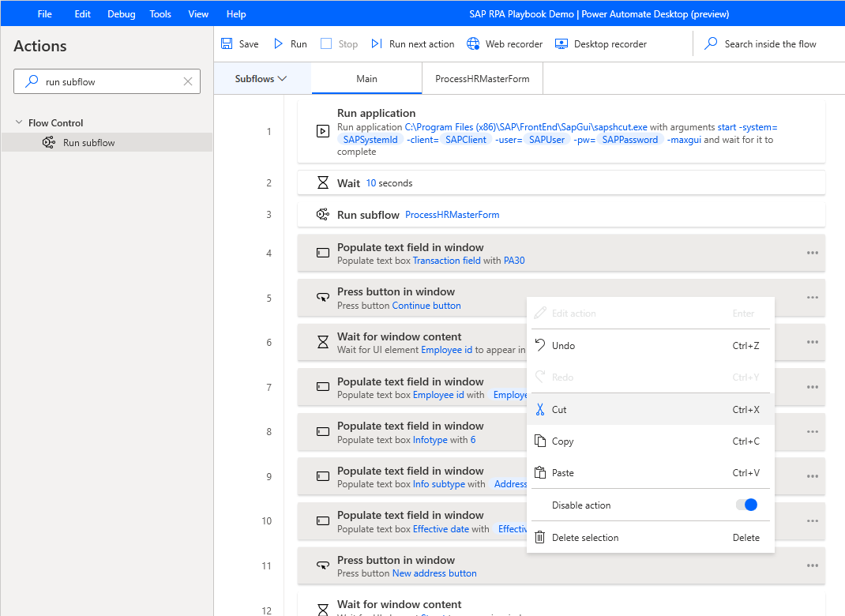Click the Transaction field link
The image size is (845, 616).
point(447,261)
